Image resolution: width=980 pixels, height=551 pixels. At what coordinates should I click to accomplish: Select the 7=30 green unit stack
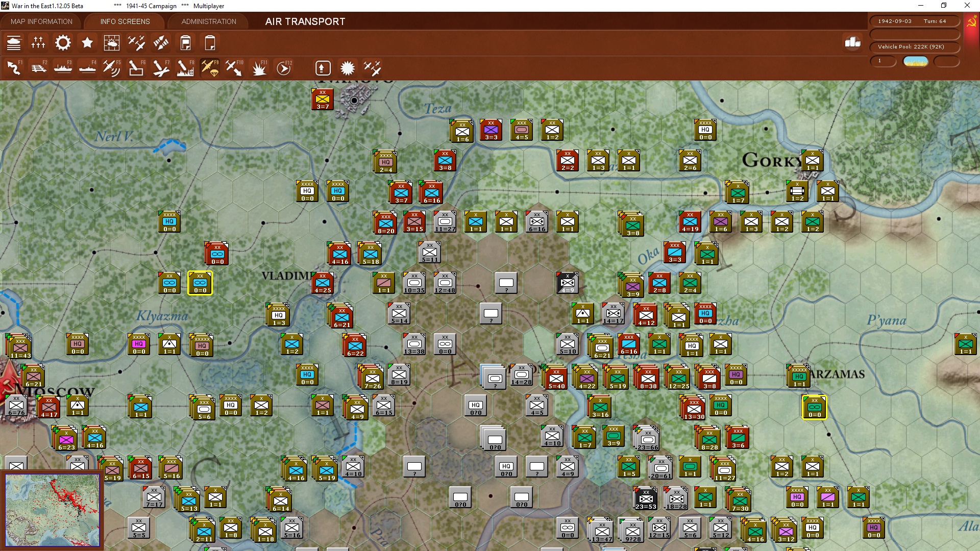click(x=739, y=499)
